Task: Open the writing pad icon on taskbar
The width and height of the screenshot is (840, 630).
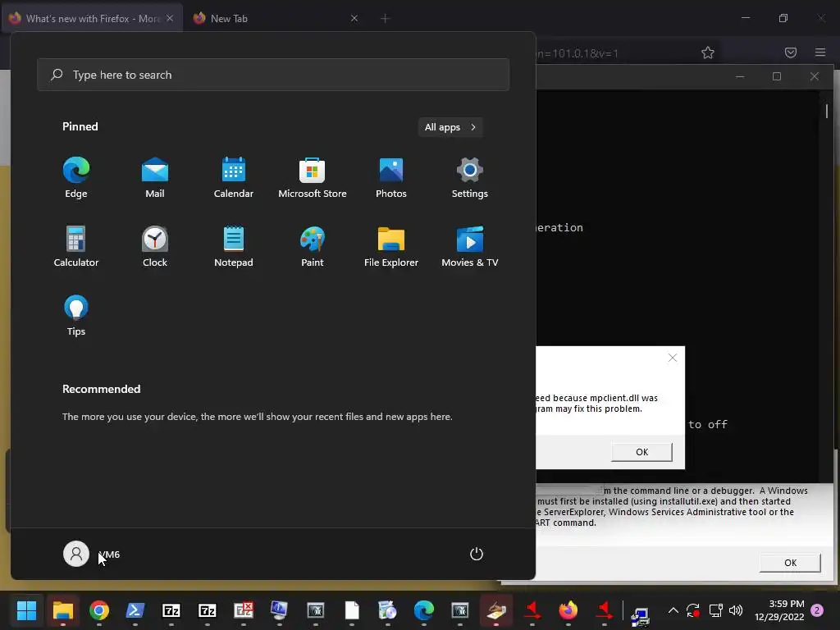Action: [496, 610]
